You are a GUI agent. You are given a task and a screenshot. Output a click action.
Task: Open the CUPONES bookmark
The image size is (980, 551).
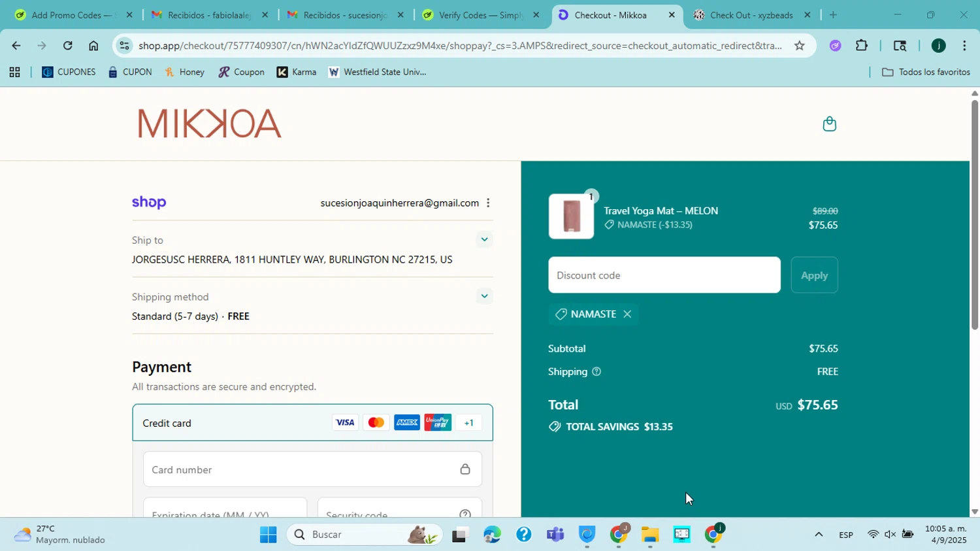coord(69,72)
